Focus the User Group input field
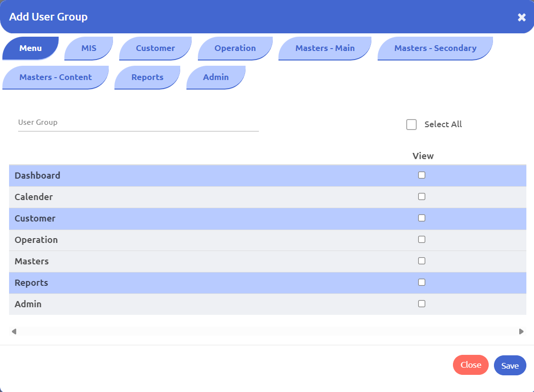This screenshot has height=392, width=534. [138, 123]
